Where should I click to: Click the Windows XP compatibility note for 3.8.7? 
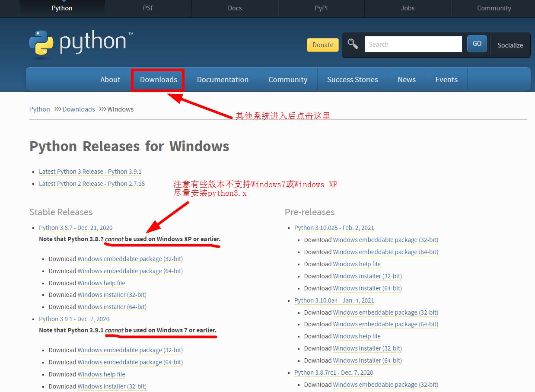coord(130,239)
